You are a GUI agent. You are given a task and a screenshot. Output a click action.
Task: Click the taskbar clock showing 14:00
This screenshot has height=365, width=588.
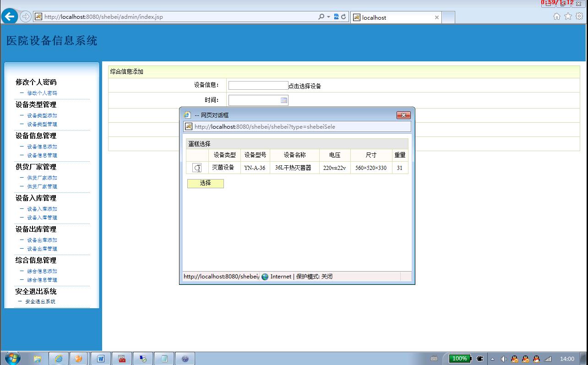click(567, 359)
